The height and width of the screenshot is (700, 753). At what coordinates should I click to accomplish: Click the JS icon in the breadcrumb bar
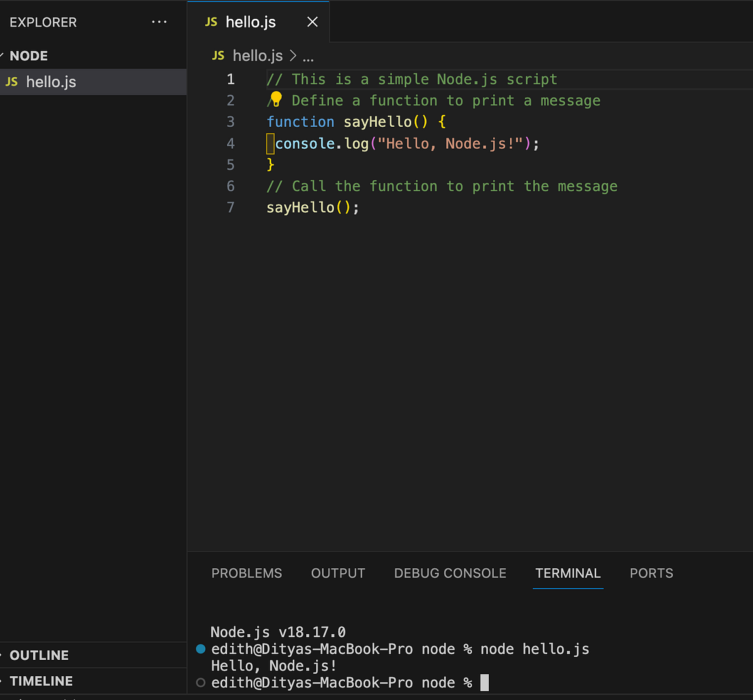point(218,56)
